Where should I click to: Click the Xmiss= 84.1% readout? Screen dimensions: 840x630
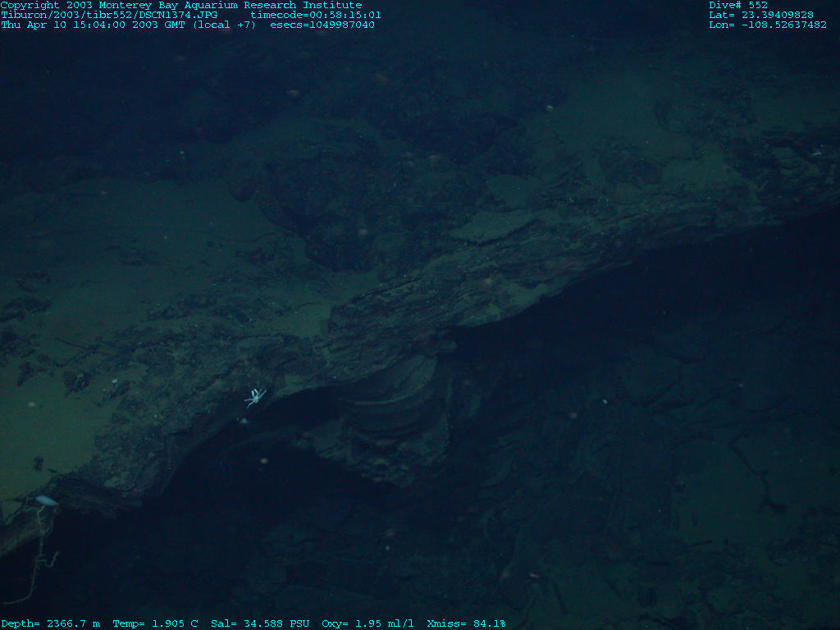tap(466, 623)
